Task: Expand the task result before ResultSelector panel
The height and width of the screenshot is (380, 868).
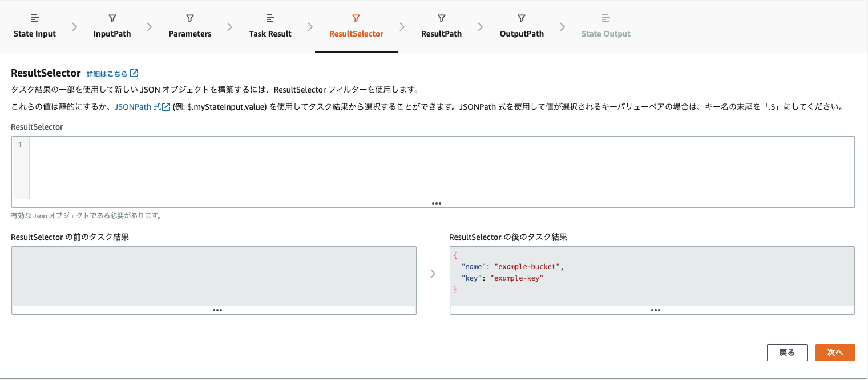Action: pyautogui.click(x=217, y=310)
